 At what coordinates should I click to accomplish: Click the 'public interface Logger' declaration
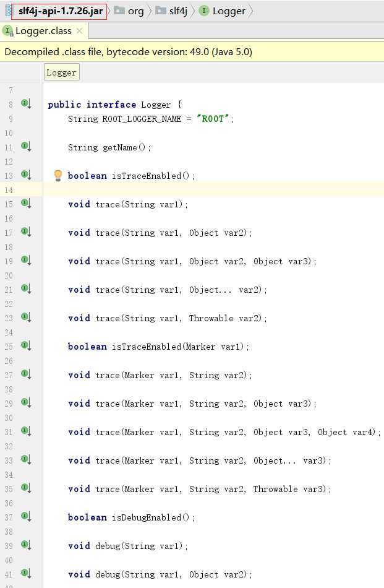109,105
